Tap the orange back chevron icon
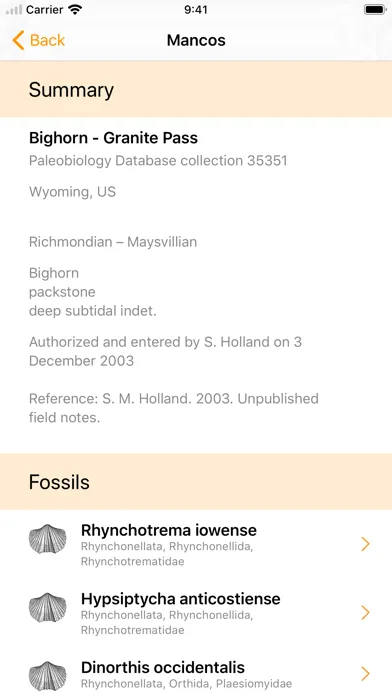Screen dimensions: 392x696 pyautogui.click(x=18, y=40)
